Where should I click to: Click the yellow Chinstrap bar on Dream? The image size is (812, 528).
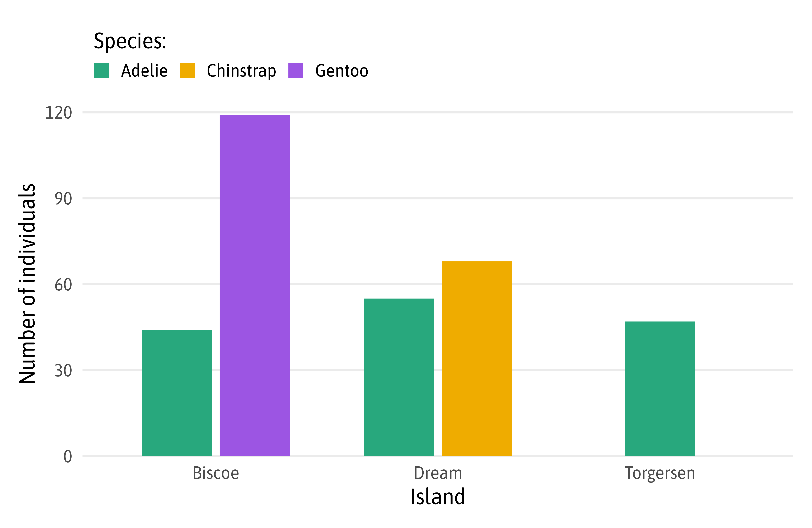click(477, 358)
